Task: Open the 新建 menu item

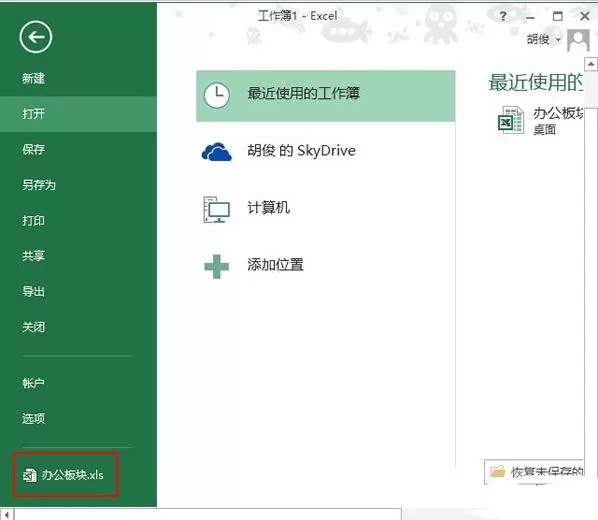Action: point(34,79)
